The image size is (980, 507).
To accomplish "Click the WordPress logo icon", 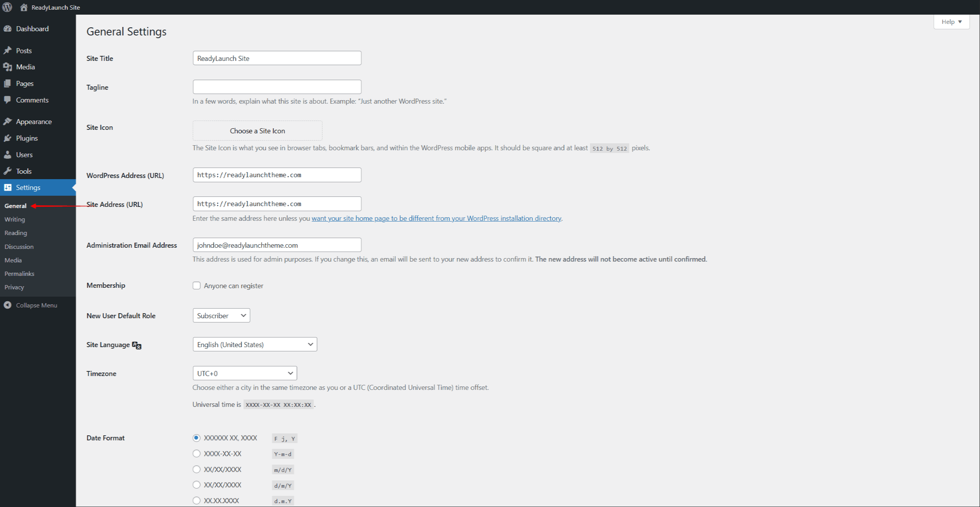I will pos(7,7).
